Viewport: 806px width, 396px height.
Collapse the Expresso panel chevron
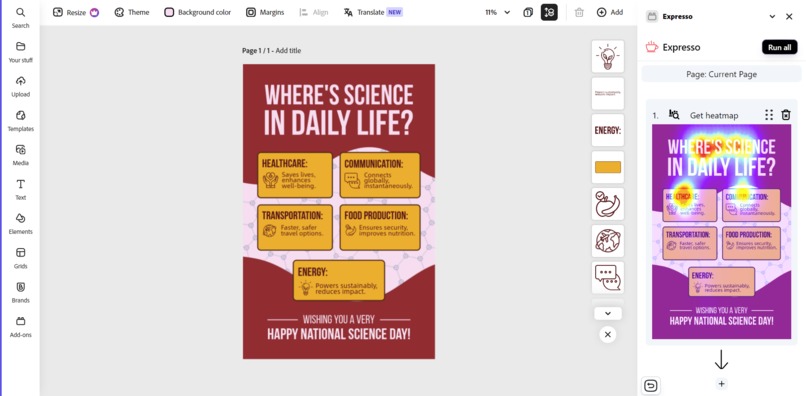click(772, 16)
